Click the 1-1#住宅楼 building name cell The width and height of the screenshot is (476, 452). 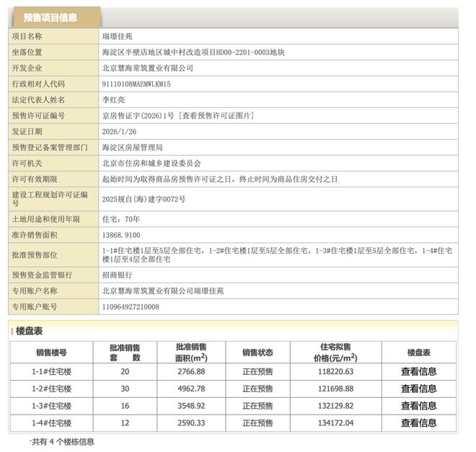pos(53,371)
